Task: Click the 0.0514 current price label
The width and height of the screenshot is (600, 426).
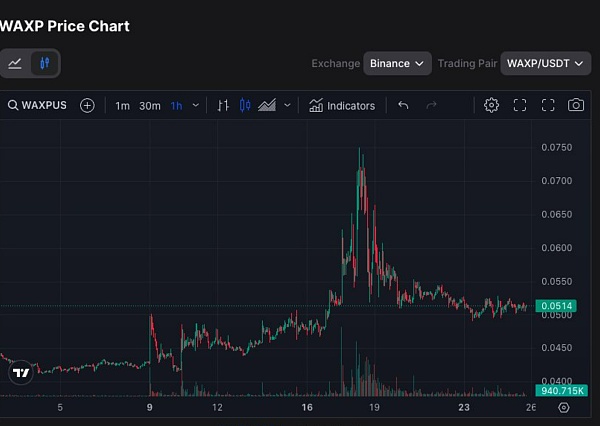Action: [x=556, y=306]
